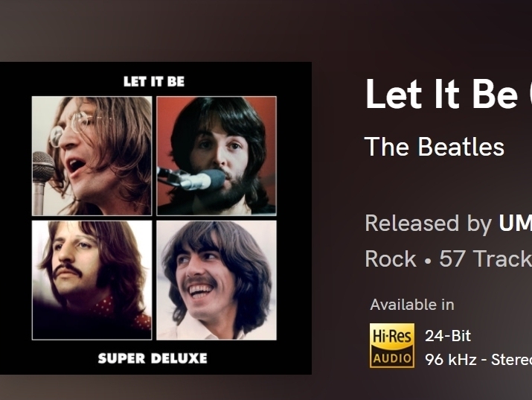Click SUPER DELUXE caption on album cover
Image resolution: width=532 pixels, height=400 pixels.
pyautogui.click(x=153, y=358)
